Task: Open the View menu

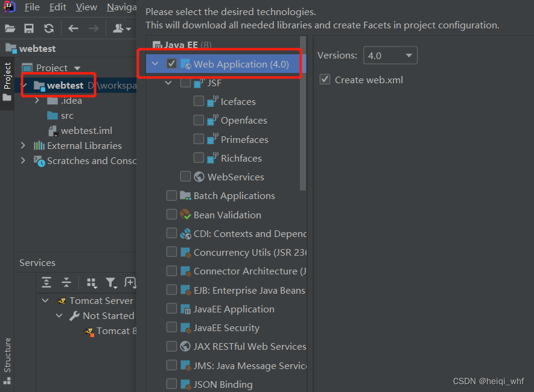Action: 86,7
